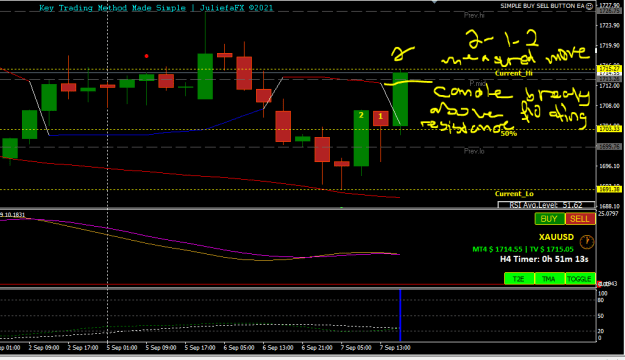Viewport: 625px width, 360px height.
Task: Select 1688.10 on the price axis
Action: click(x=609, y=207)
